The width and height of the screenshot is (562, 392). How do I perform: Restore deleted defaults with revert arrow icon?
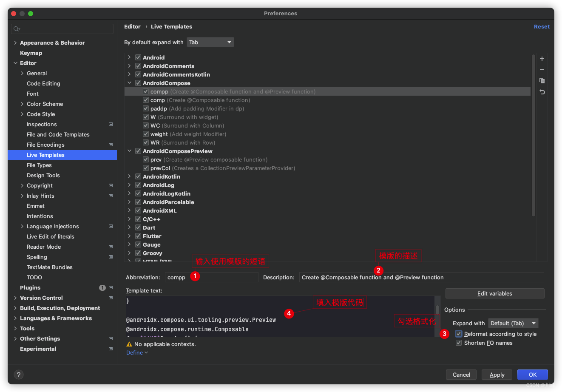point(542,92)
